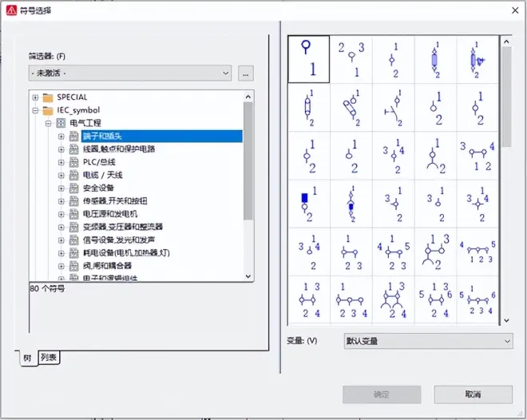
Task: Click the 电缆 / 天线 category icon
Action: point(74,175)
